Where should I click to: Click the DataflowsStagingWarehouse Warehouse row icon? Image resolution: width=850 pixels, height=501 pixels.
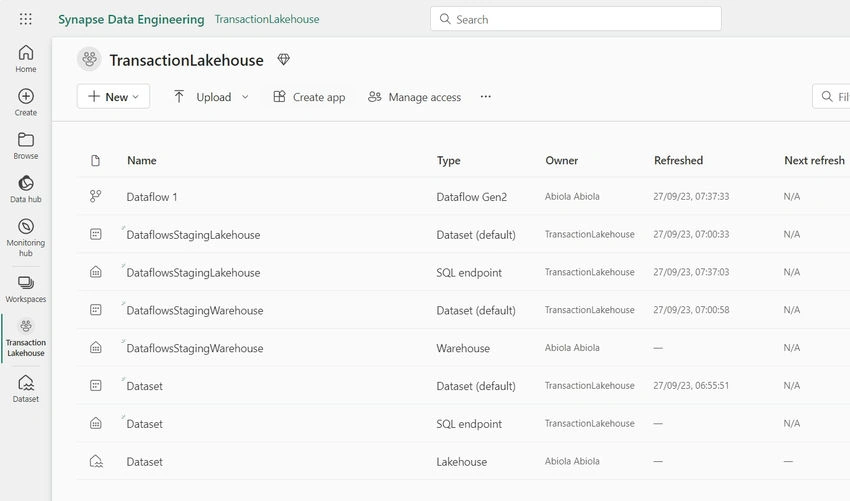(x=95, y=348)
